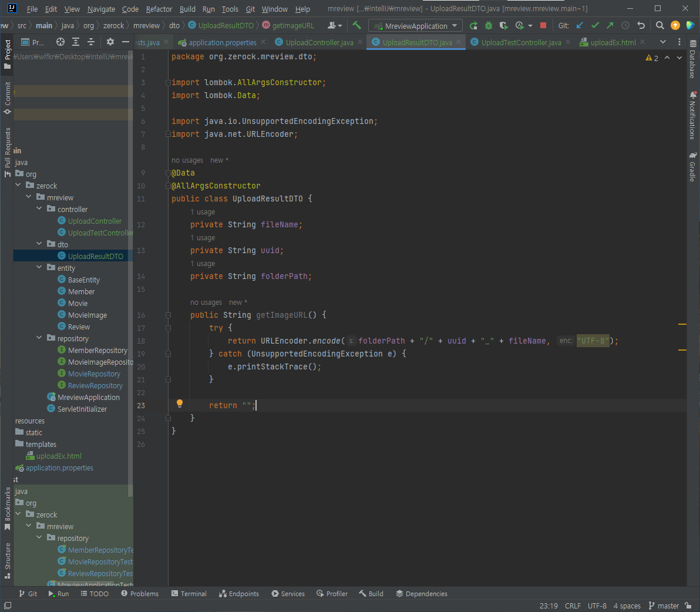The height and width of the screenshot is (612, 700).
Task: Commit changes with Git green checkmark
Action: click(x=595, y=25)
